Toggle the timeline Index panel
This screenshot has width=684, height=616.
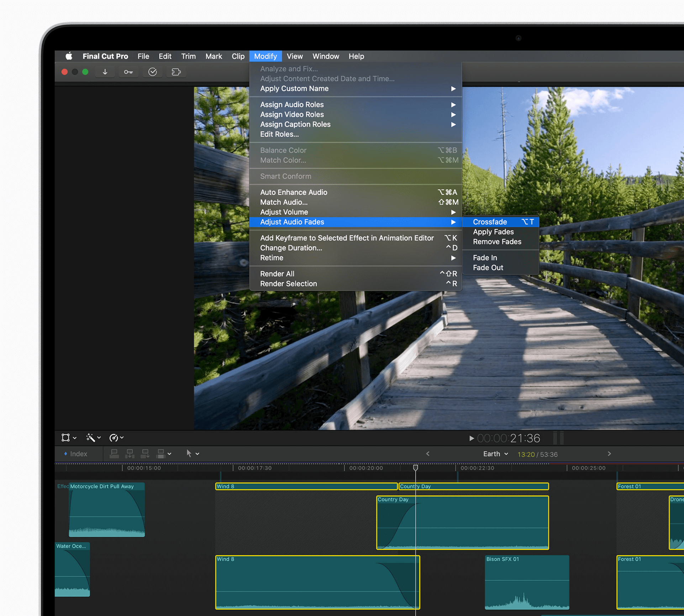click(75, 454)
